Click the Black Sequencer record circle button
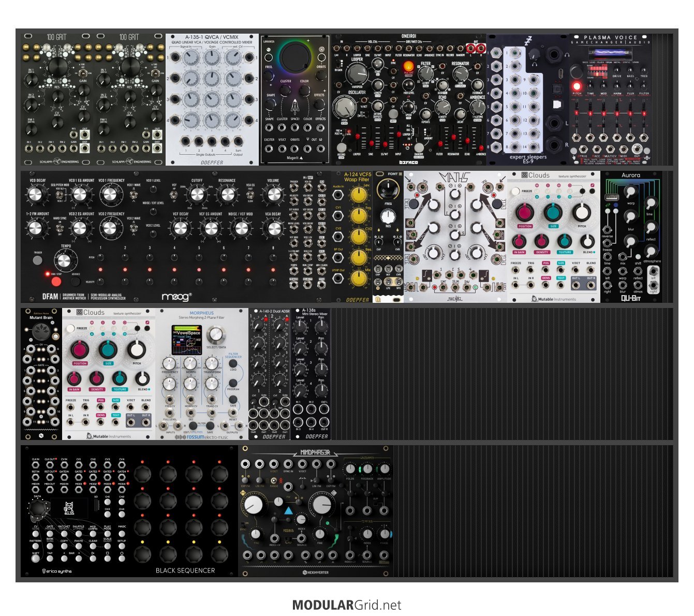Viewport: 694px width, 616px height. [122, 559]
